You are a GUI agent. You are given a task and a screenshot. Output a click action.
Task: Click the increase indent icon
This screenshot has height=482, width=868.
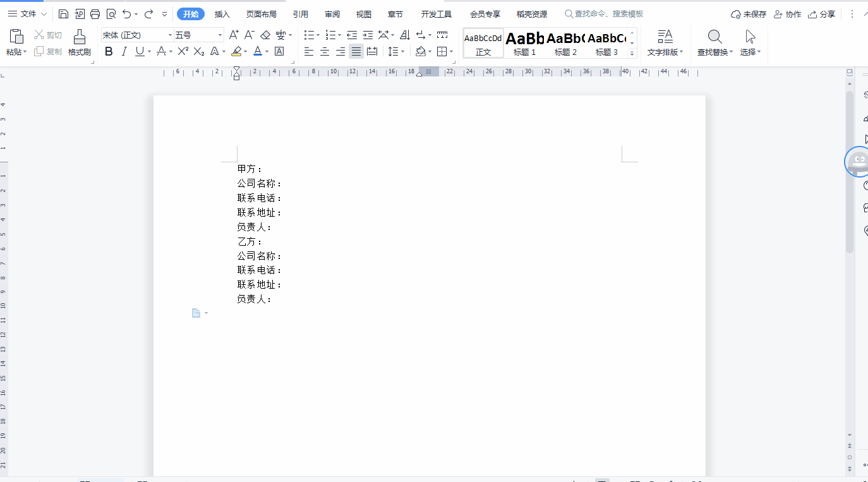[x=368, y=35]
